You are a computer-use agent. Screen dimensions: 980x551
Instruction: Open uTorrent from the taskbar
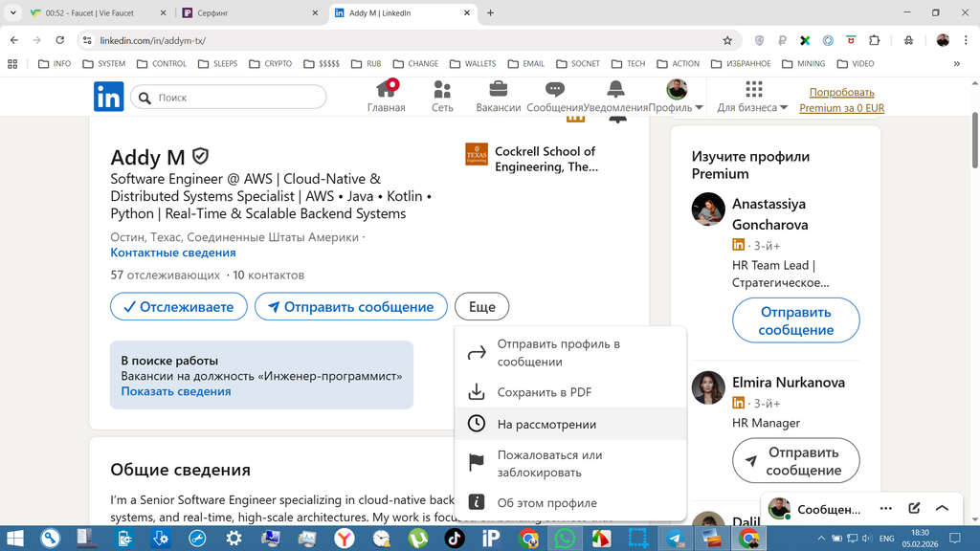click(x=418, y=538)
